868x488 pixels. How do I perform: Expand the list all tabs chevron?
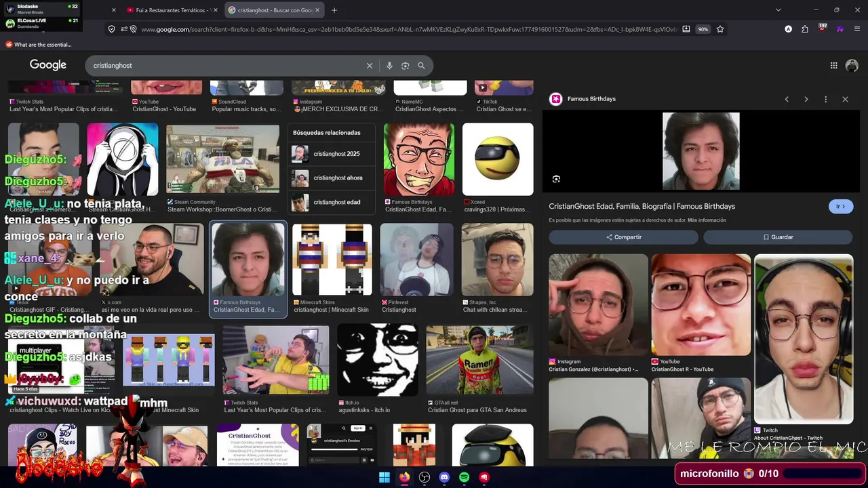778,10
